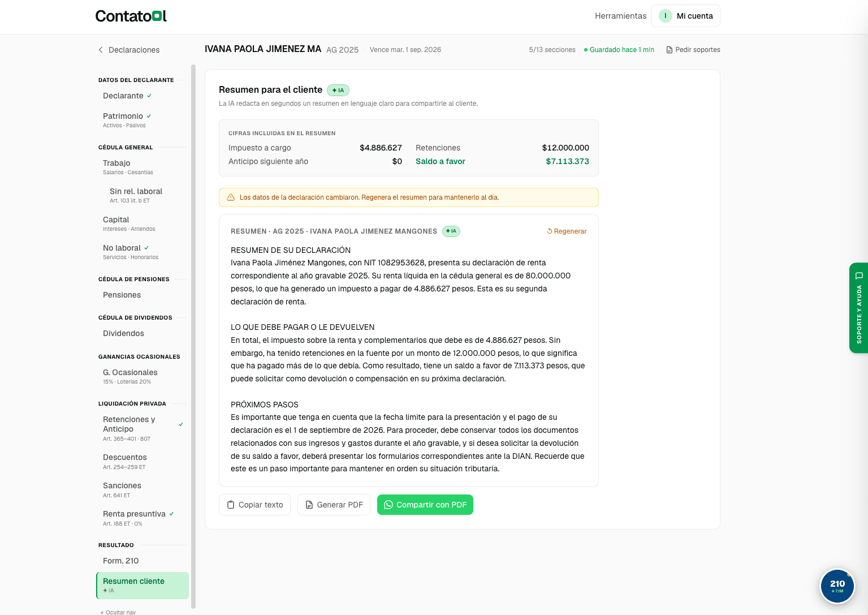Collapse sidebar with Ocultar nav
This screenshot has height=615, width=868.
pyautogui.click(x=118, y=612)
